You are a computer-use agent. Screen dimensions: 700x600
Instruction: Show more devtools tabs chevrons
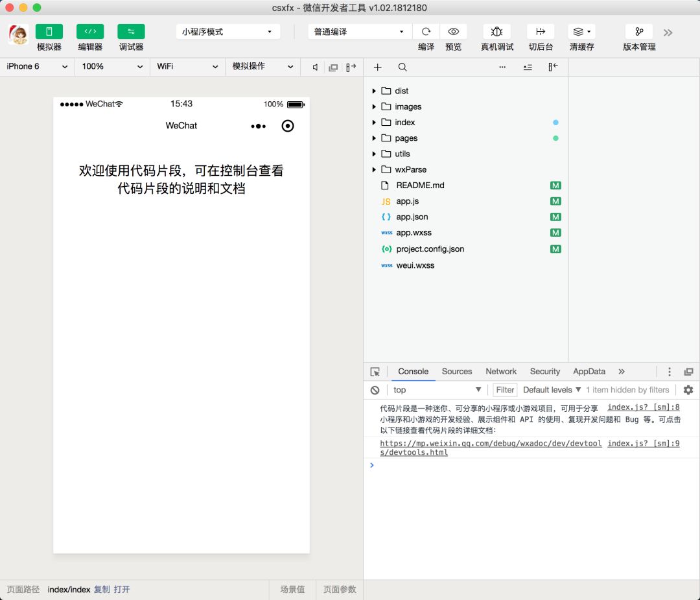[x=622, y=372]
